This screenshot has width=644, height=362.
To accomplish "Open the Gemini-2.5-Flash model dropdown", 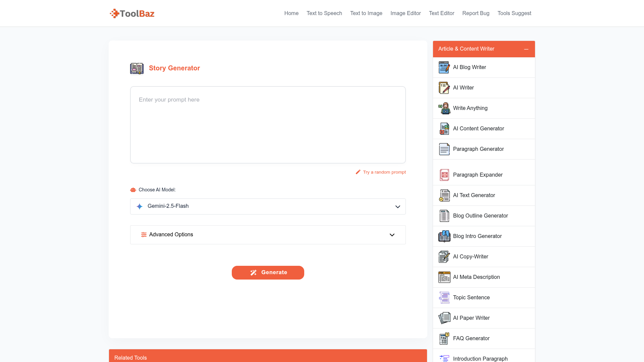I will [268, 206].
